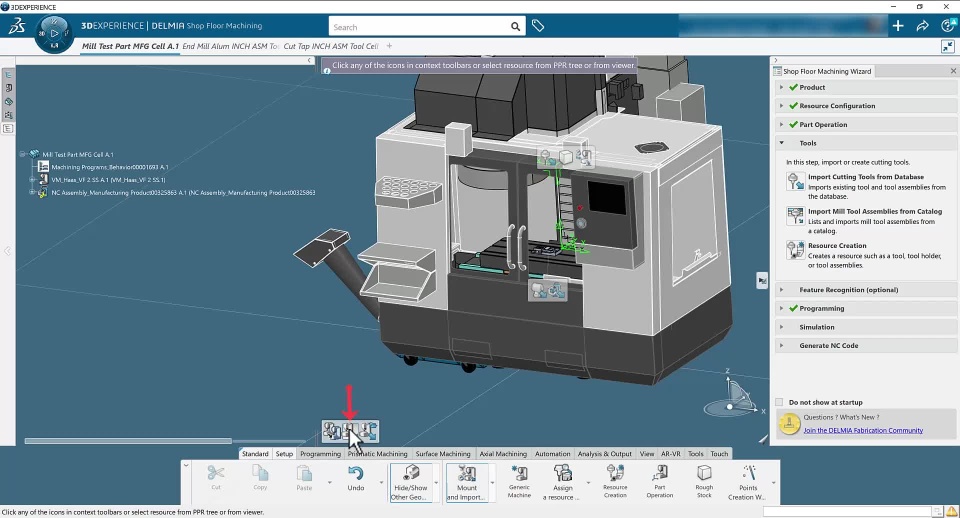Click the machine icon in left sidebar
960x518 pixels.
pos(8,88)
